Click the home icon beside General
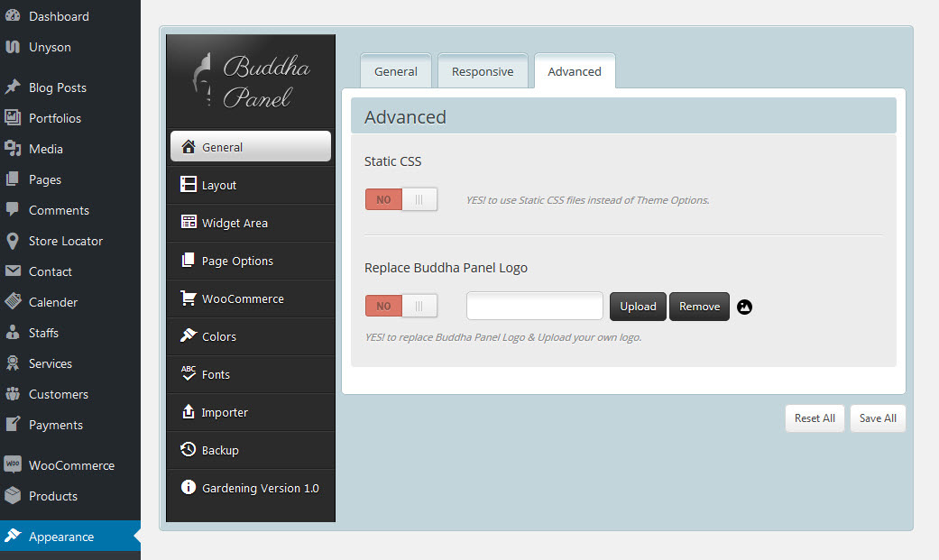Screen dimensions: 939x560 click(189, 146)
